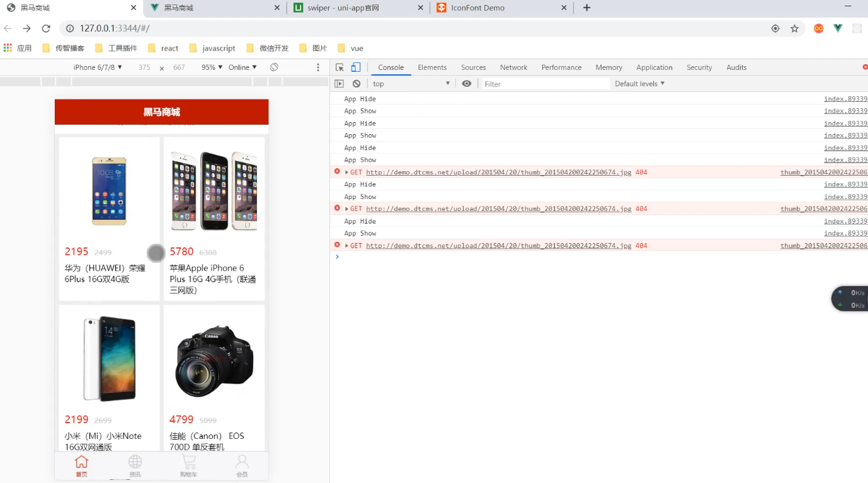Open the 传智播客 bookmark folder

coord(63,48)
